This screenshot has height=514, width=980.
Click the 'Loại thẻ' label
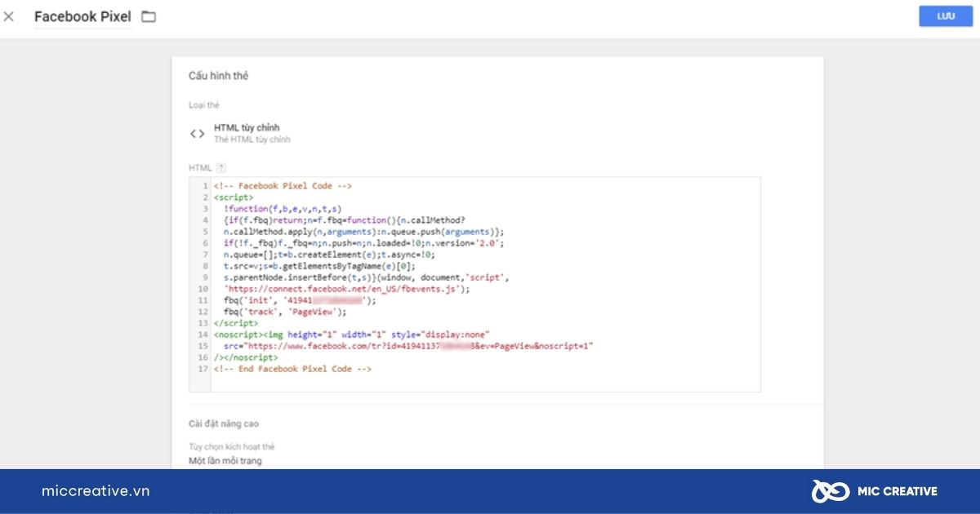coord(204,105)
